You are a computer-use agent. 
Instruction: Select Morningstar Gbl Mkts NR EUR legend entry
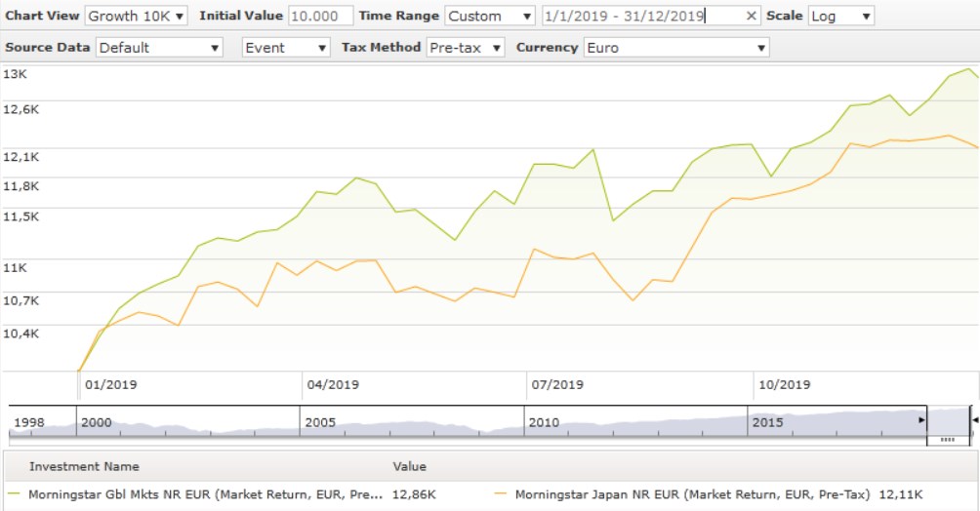point(205,494)
